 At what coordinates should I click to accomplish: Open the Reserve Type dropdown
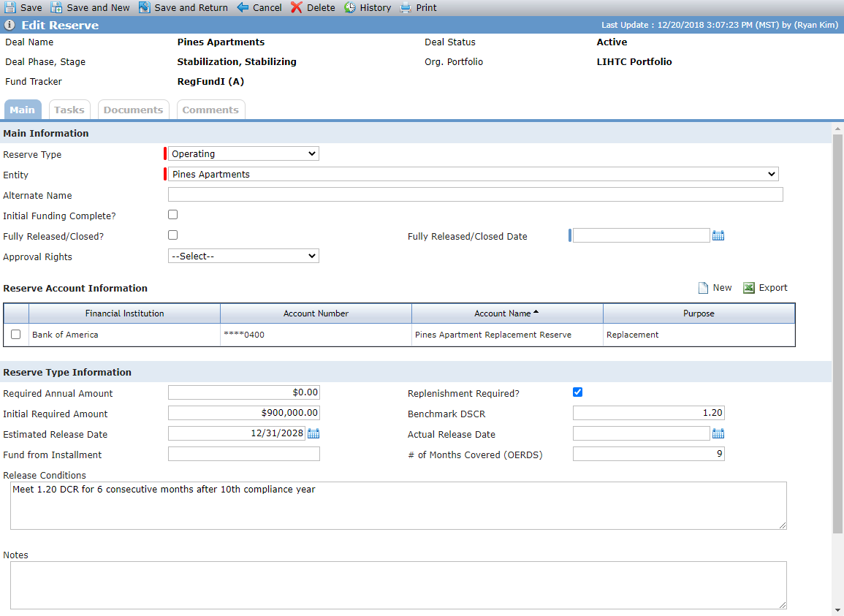(x=243, y=154)
